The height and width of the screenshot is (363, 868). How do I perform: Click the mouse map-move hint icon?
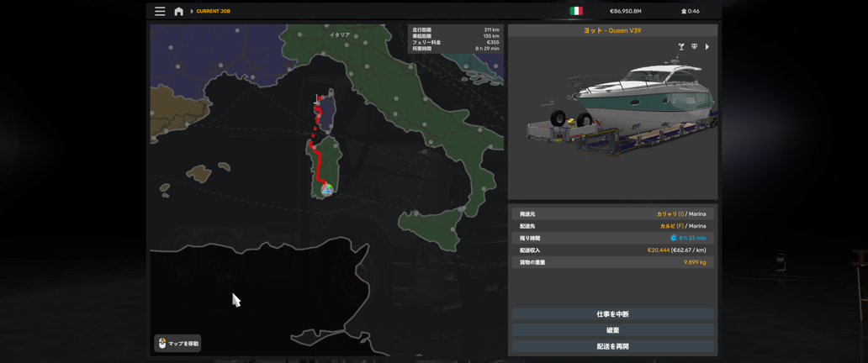(162, 343)
